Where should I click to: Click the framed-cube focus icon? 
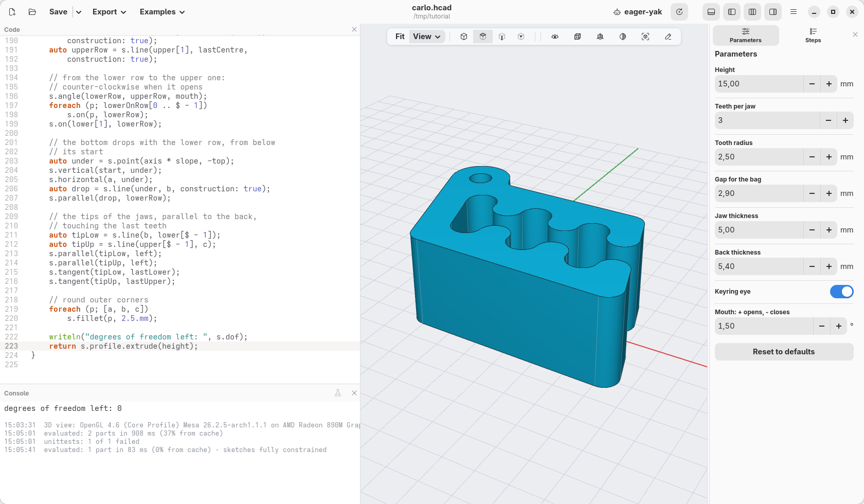645,37
